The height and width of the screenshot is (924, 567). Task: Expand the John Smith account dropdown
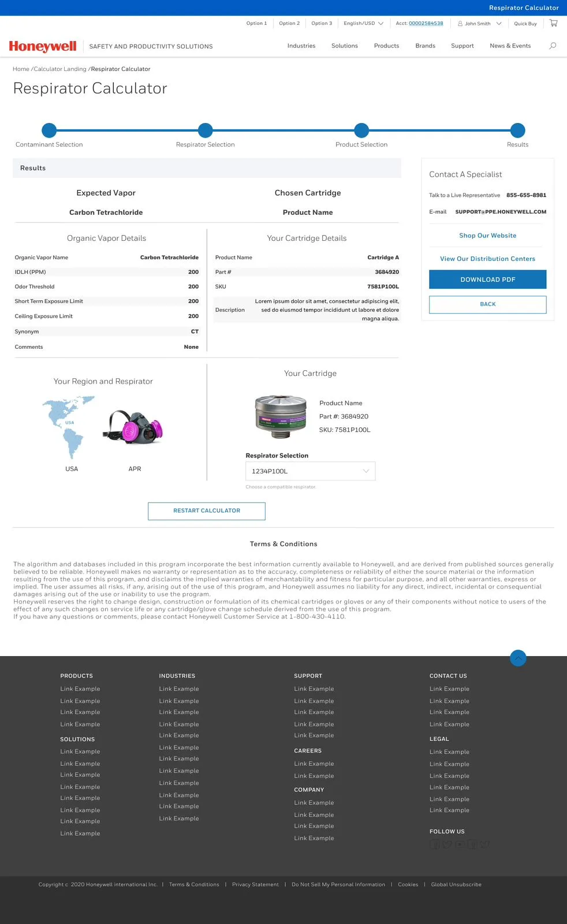pos(479,24)
